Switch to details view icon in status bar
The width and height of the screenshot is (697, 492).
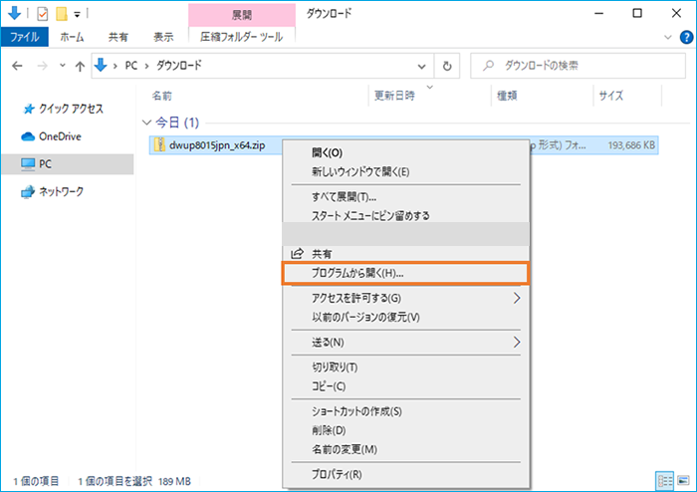(x=665, y=481)
